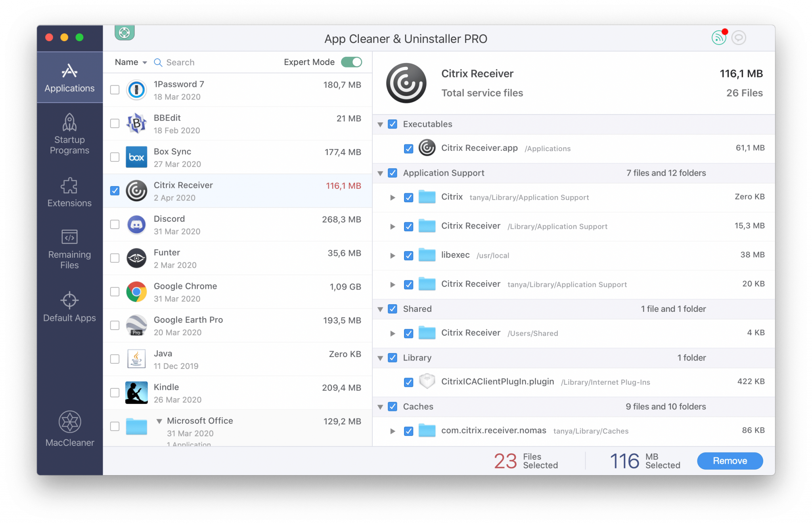
Task: Uncheck the Citrix Receiver app checkbox
Action: coord(114,190)
